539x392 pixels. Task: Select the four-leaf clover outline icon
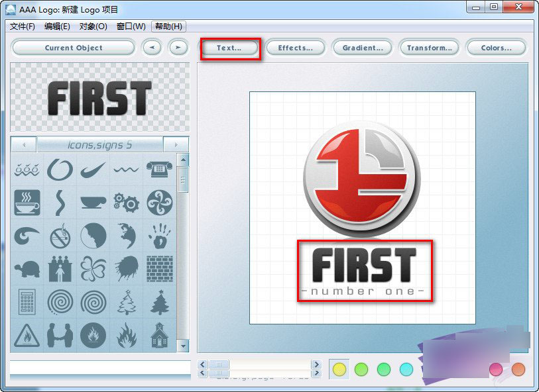tap(93, 269)
